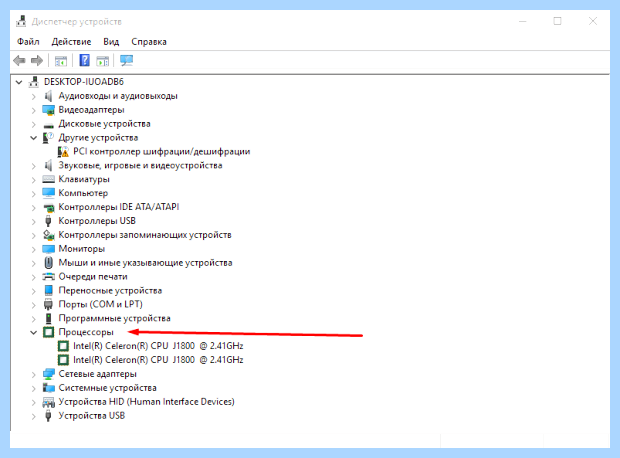Click the Компьютер monitor icon

point(48,193)
